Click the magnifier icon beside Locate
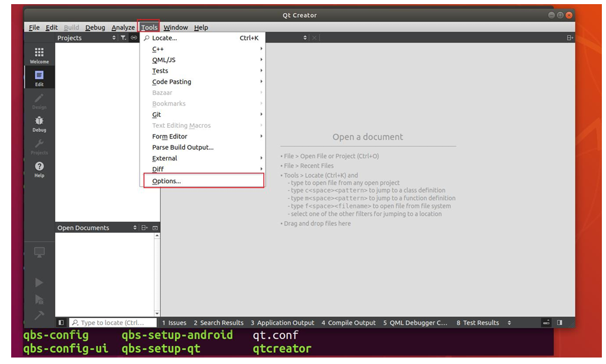 pos(147,38)
